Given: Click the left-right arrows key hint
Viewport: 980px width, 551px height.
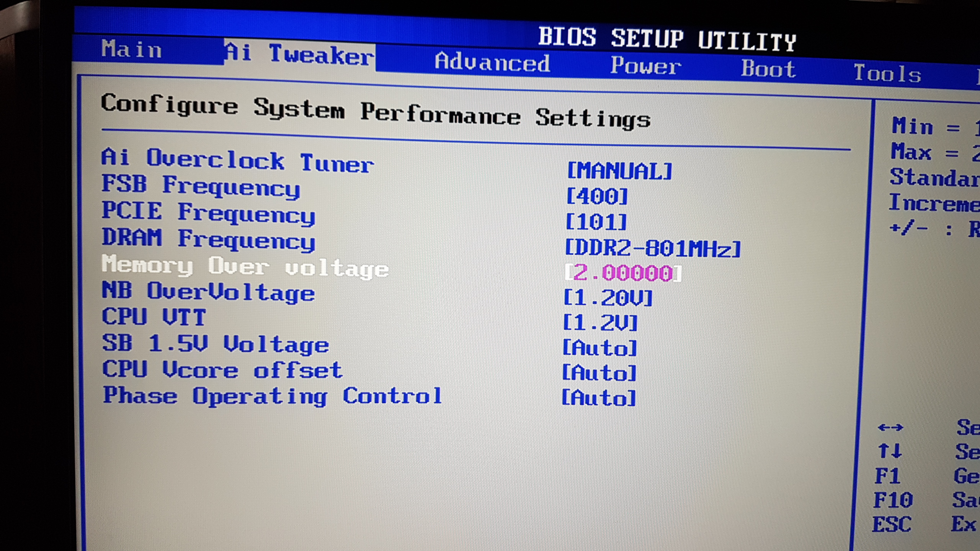Looking at the screenshot, I should [x=890, y=427].
